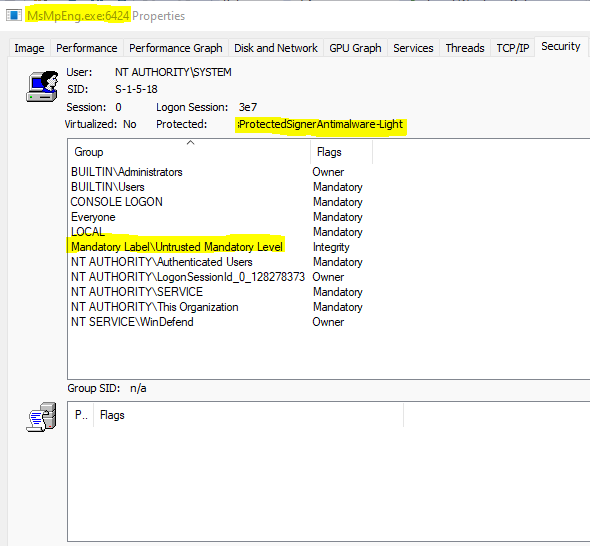Click the sort arrow above Group column
The image size is (590, 546).
[191, 143]
